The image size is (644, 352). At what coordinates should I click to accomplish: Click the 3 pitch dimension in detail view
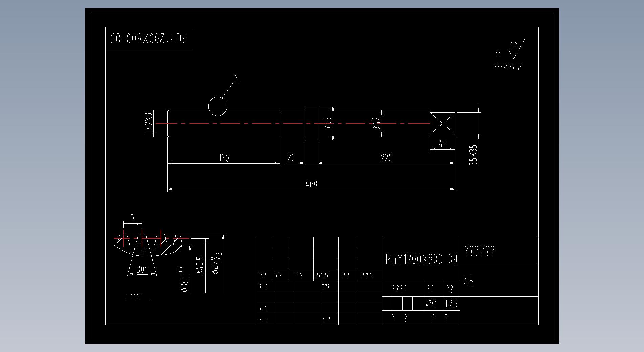[132, 218]
